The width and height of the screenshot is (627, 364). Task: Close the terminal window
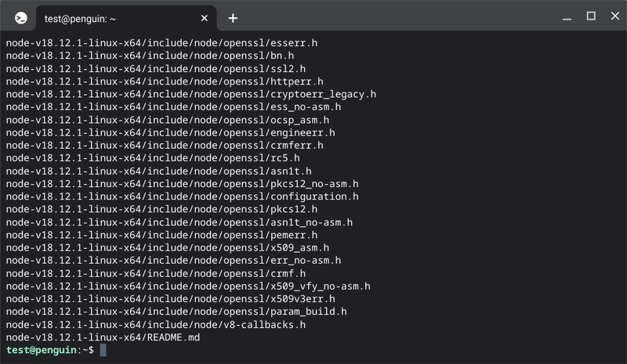(615, 16)
